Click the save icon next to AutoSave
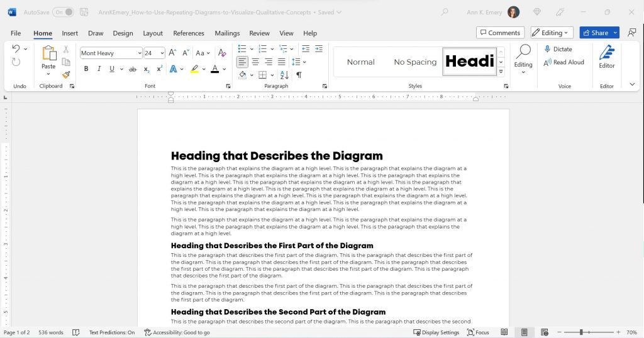644x338 pixels. coord(84,12)
